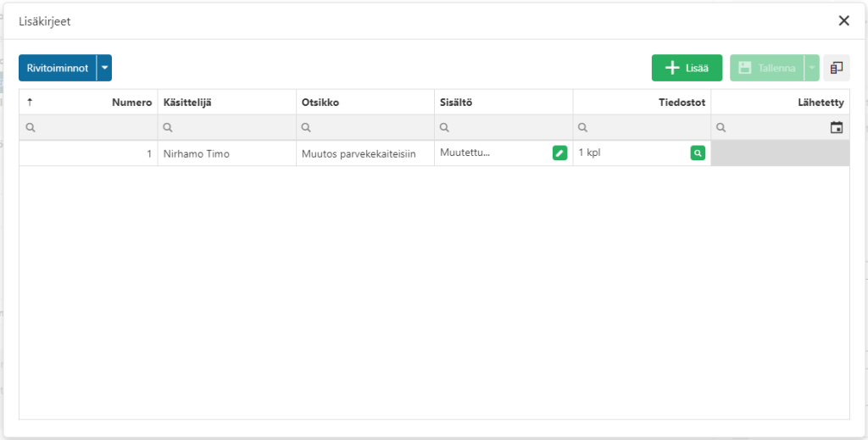This screenshot has width=868, height=440.
Task: Close the Lisäkirjeet dialog
Action: pyautogui.click(x=843, y=21)
